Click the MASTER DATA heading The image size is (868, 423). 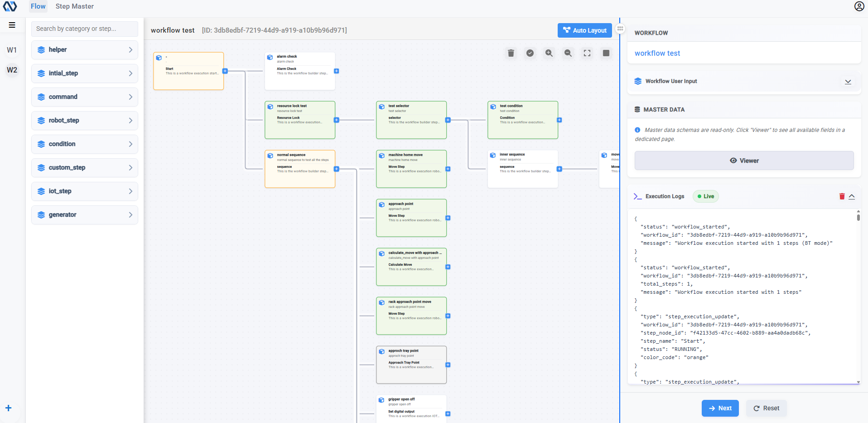tap(664, 110)
